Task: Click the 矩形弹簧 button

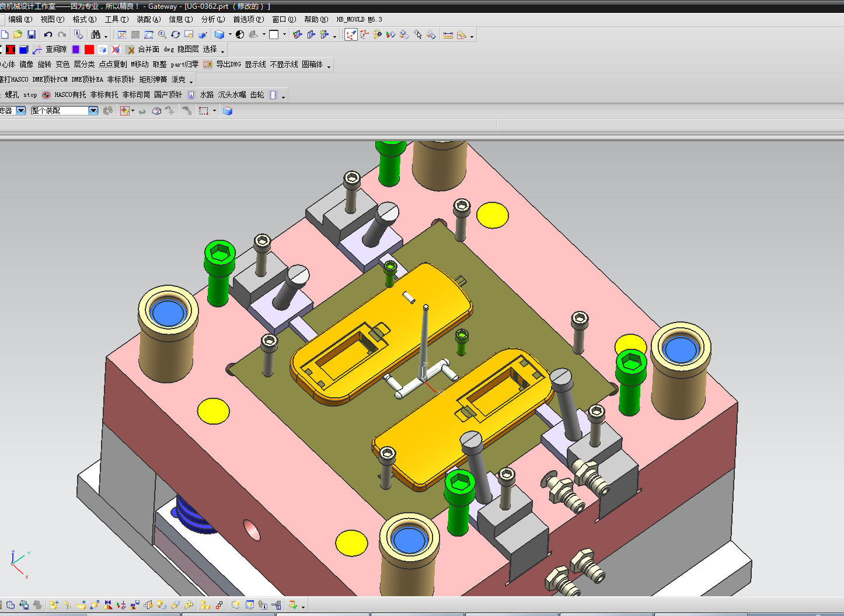Action: click(153, 79)
